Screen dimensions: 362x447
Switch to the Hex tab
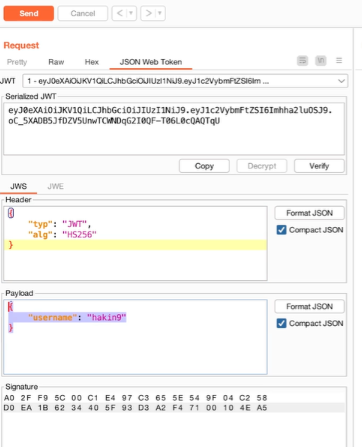click(x=92, y=62)
